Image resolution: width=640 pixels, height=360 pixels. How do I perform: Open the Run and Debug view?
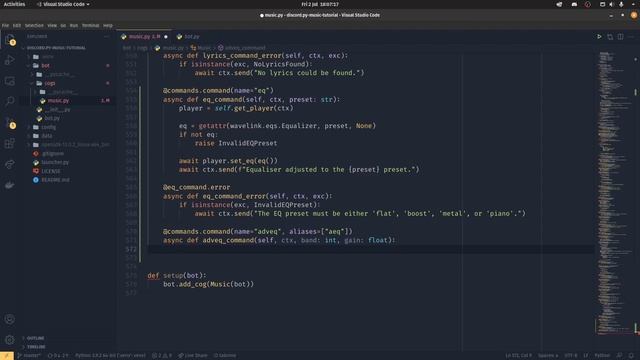[x=10, y=60]
